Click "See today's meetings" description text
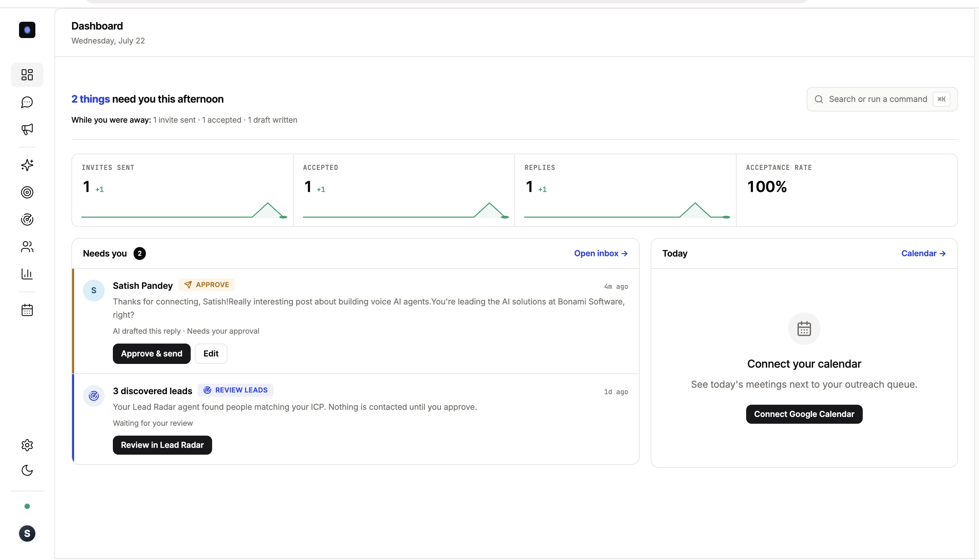Image resolution: width=979 pixels, height=560 pixels. [804, 385]
